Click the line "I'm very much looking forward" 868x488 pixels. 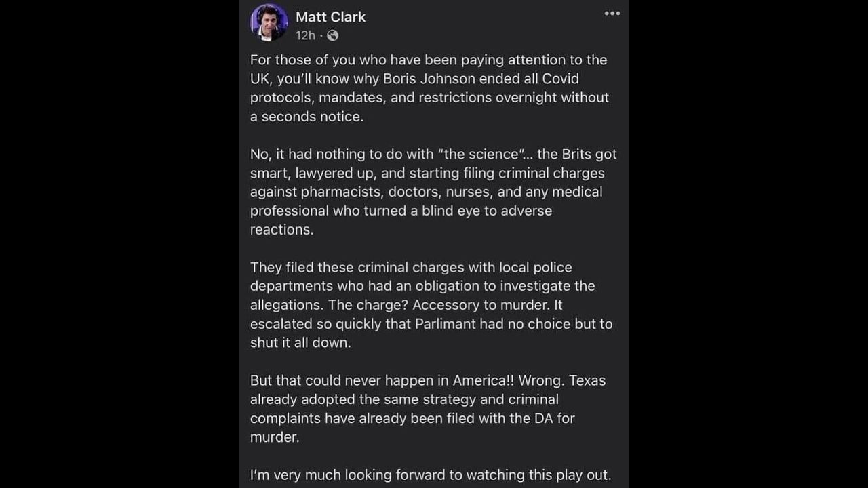click(x=431, y=475)
